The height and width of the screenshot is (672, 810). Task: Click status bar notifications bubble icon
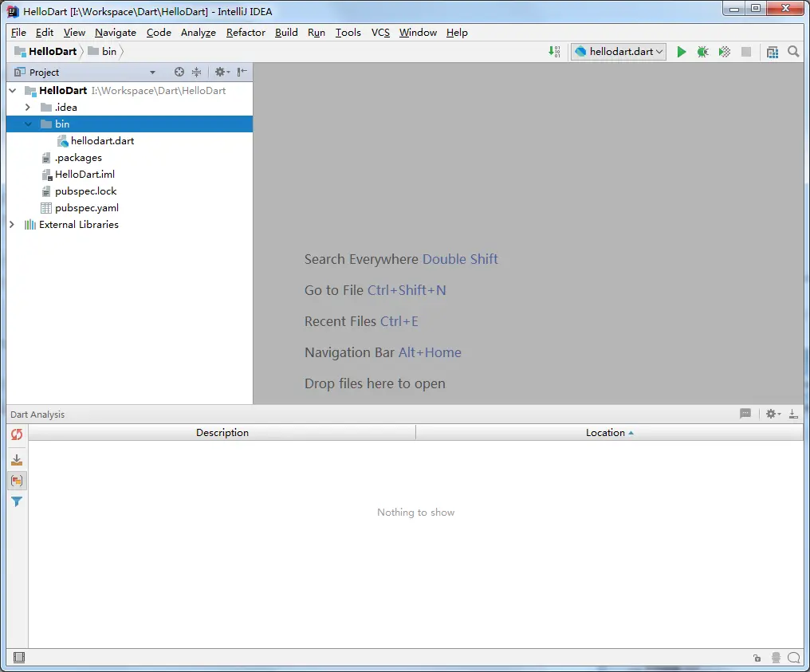794,658
